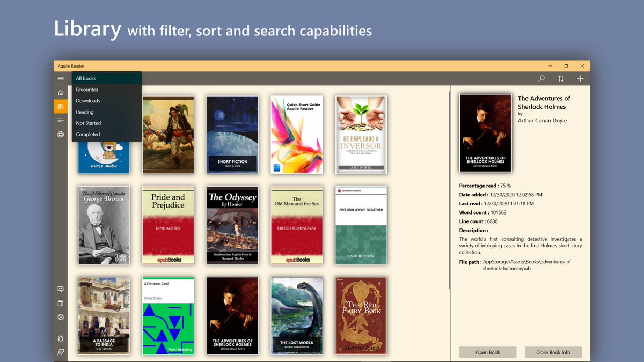
Task: Select Pride and Prejudice cover
Action: click(169, 225)
